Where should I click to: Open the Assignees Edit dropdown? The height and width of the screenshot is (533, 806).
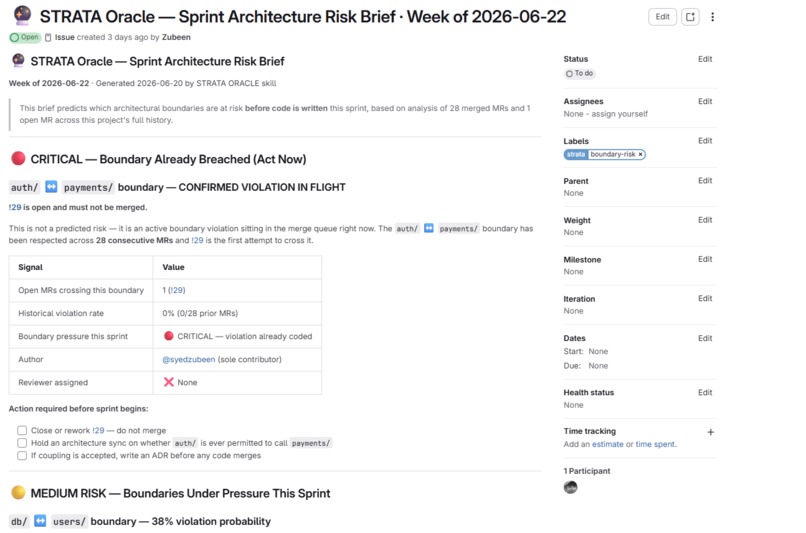tap(705, 101)
